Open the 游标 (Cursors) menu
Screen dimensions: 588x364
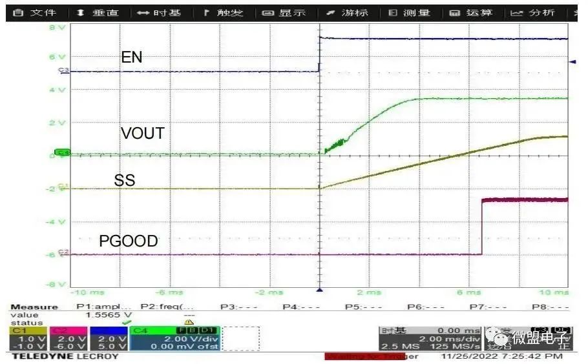point(347,13)
